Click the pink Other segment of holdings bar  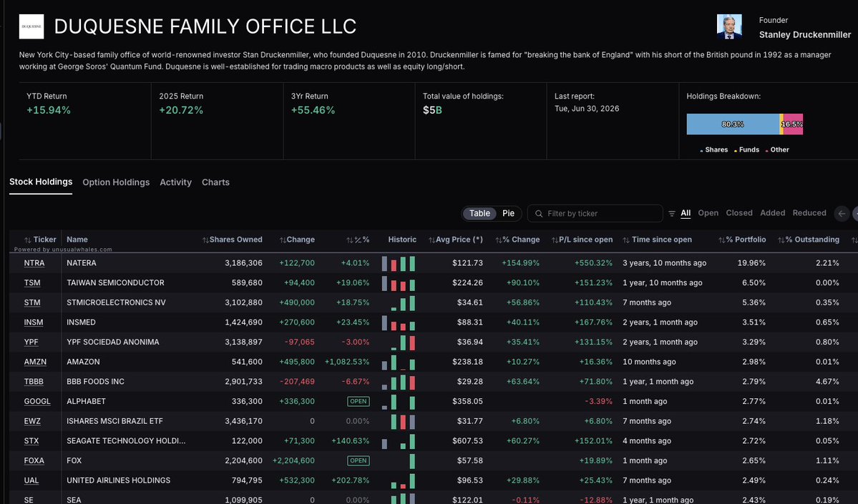pos(793,124)
